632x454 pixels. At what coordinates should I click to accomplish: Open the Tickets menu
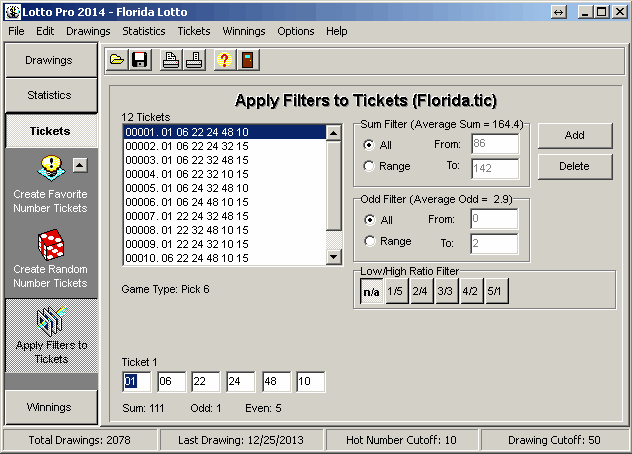194,31
